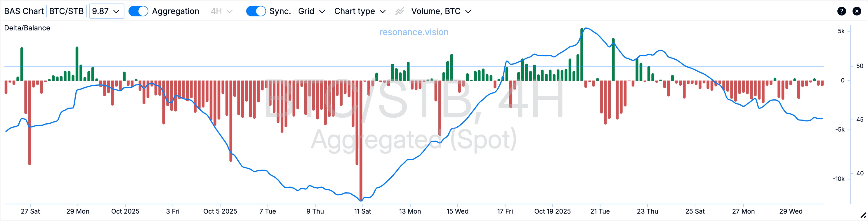Click the resize handle in bottom-right corner
This screenshot has width=868, height=221.
(863, 216)
